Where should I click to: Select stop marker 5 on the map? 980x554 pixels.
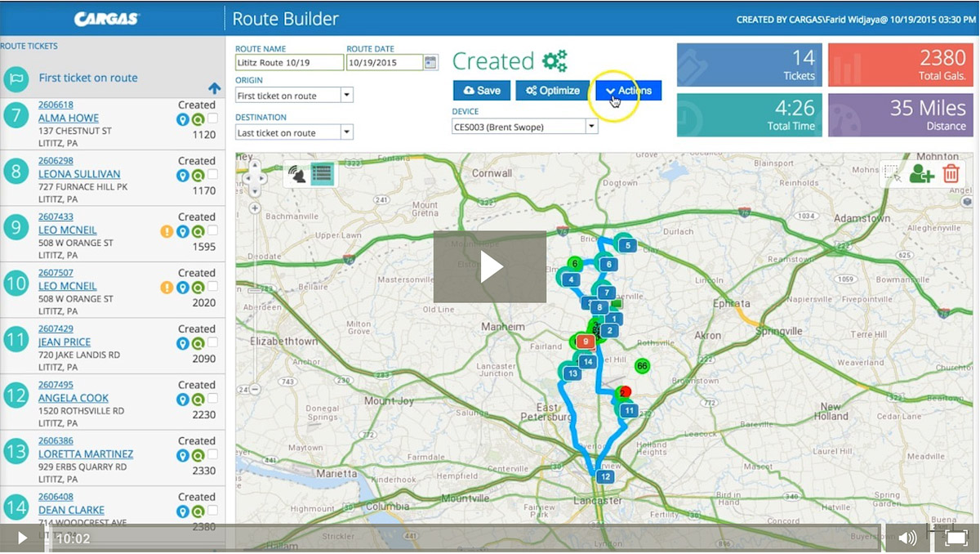626,244
